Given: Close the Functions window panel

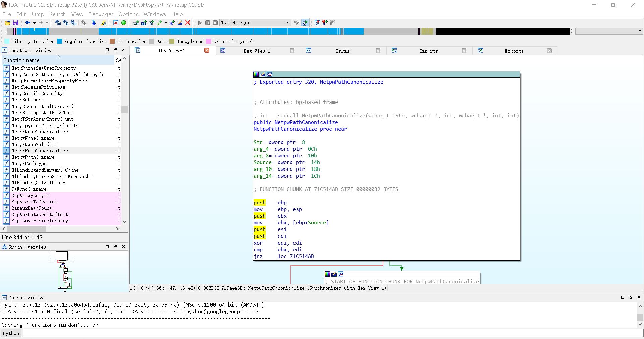Looking at the screenshot, I should pyautogui.click(x=123, y=50).
